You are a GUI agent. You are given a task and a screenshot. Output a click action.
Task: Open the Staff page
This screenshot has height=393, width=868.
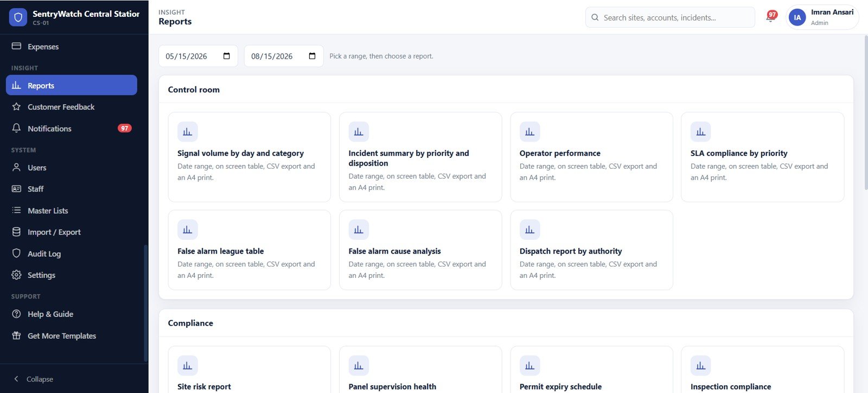72,189
